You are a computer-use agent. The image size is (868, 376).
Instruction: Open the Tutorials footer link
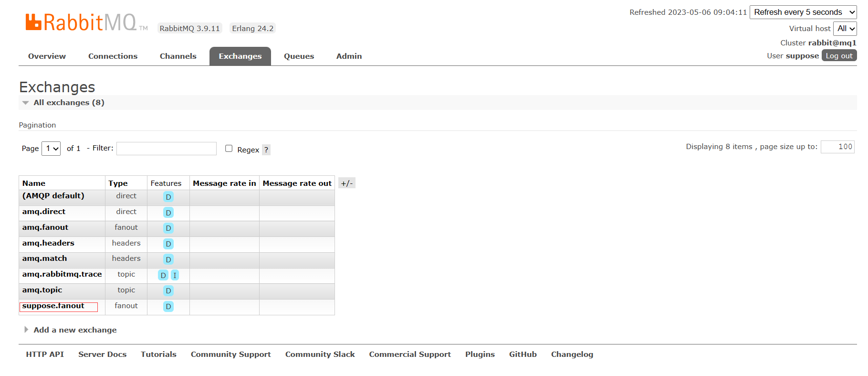(158, 355)
